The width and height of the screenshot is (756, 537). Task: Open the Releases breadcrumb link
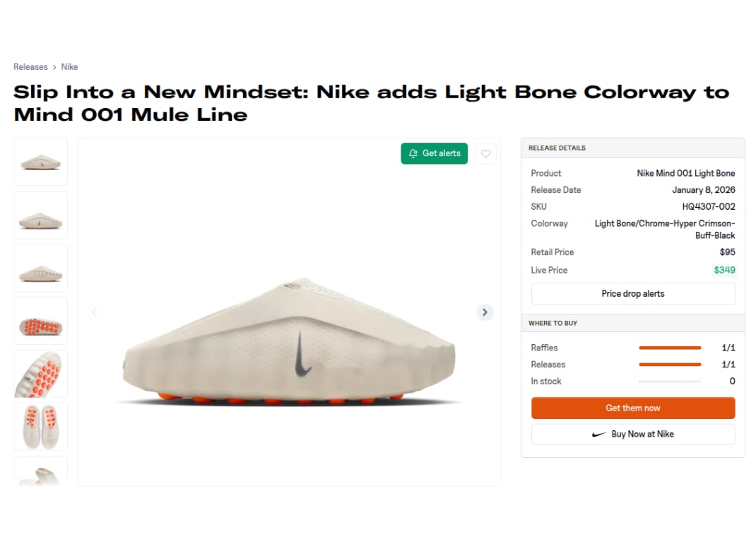coord(30,66)
